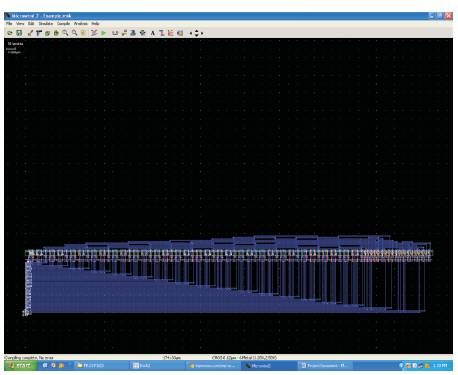
Task: Select the Zoom in magnifier tool
Action: tap(65, 33)
